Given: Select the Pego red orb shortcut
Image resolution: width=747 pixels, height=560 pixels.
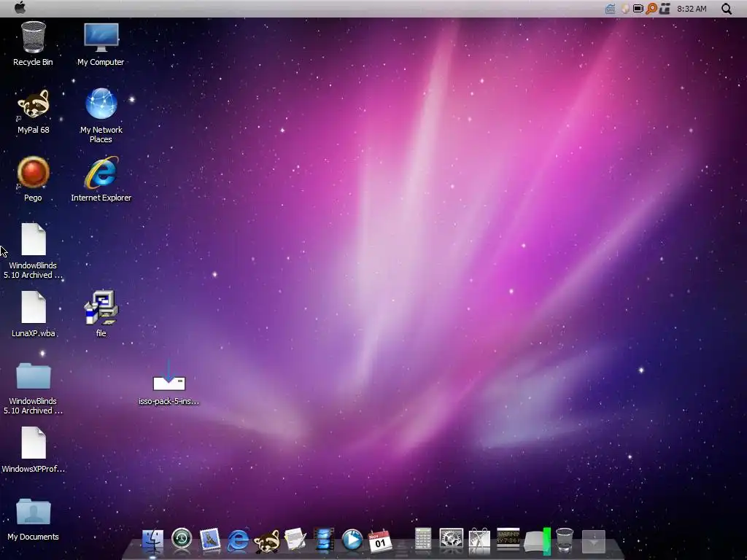Looking at the screenshot, I should (33, 179).
